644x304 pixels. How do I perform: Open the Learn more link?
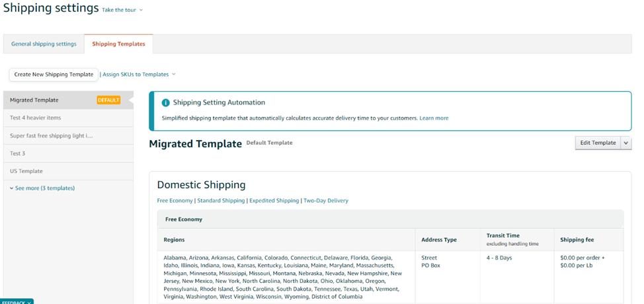(x=434, y=118)
